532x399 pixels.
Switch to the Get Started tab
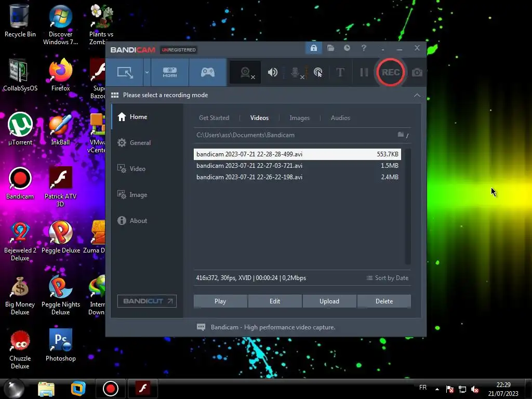pyautogui.click(x=214, y=118)
